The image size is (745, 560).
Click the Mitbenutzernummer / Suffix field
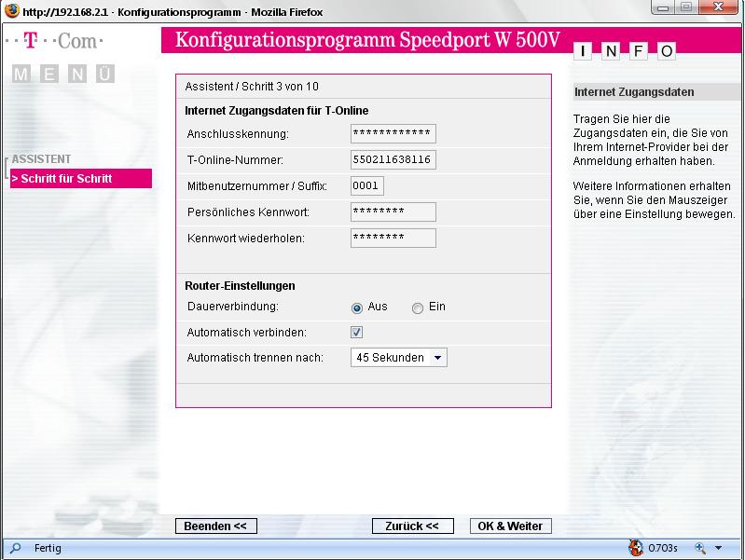pos(366,185)
